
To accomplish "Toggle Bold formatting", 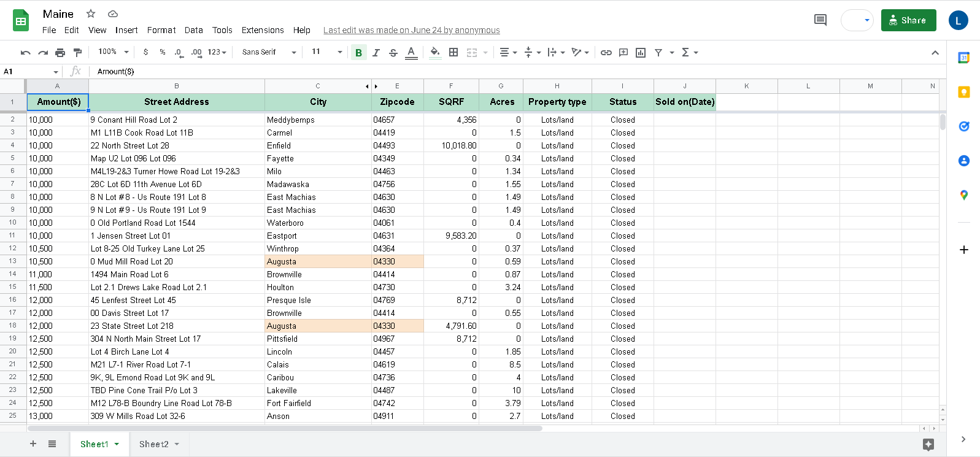I will point(359,53).
